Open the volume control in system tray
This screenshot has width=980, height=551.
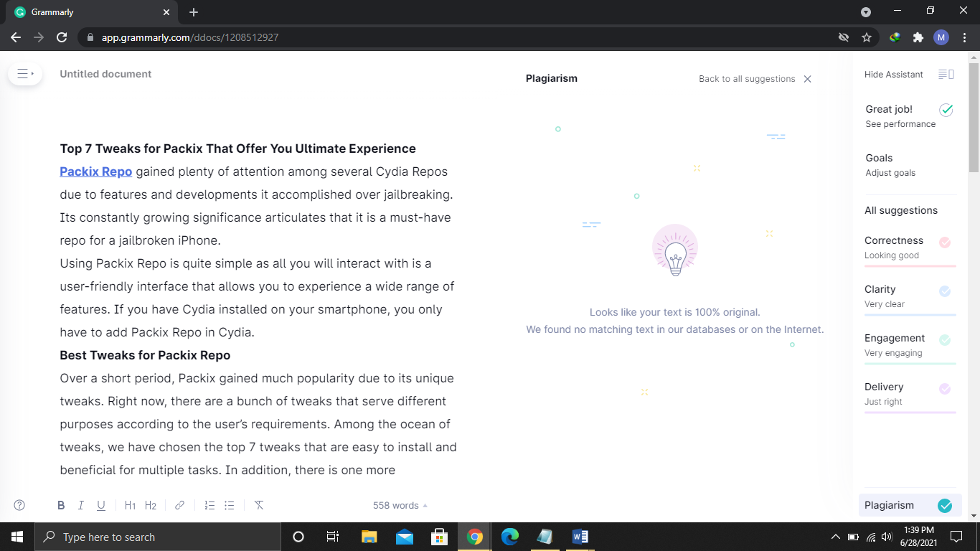(887, 537)
